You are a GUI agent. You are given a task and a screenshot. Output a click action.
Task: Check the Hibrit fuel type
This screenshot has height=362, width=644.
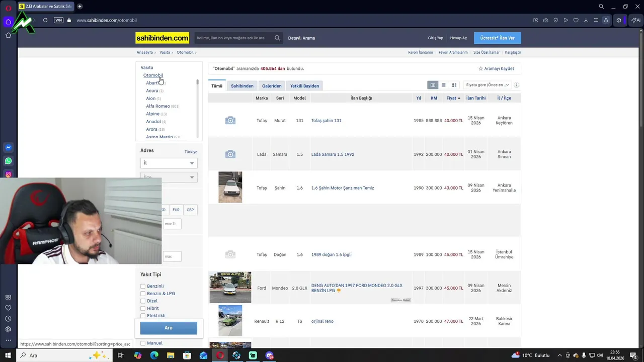click(143, 308)
